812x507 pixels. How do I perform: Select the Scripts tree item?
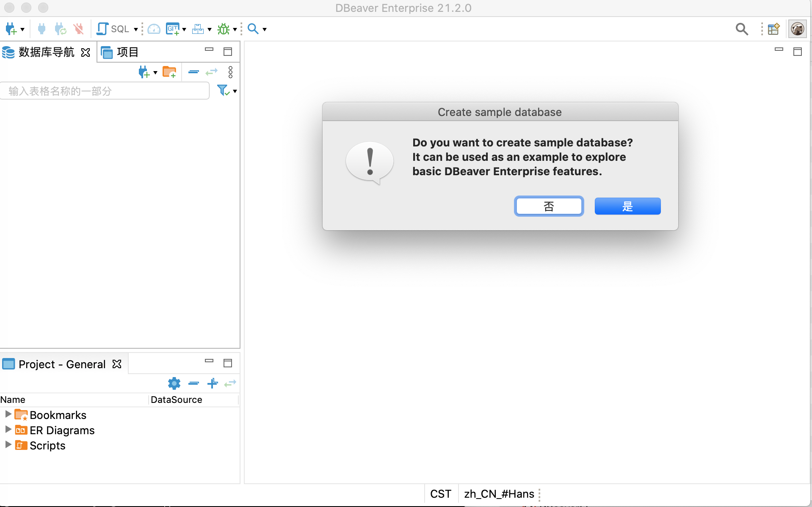tap(47, 446)
